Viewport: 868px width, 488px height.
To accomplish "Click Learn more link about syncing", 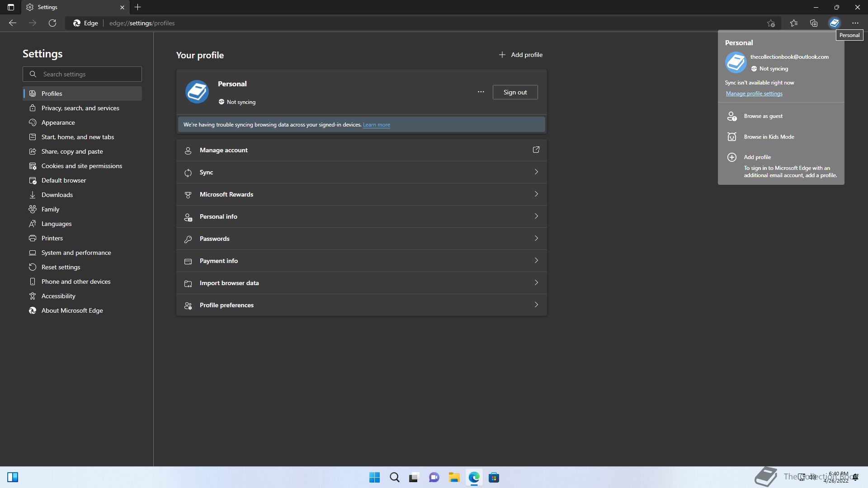I will pos(376,125).
